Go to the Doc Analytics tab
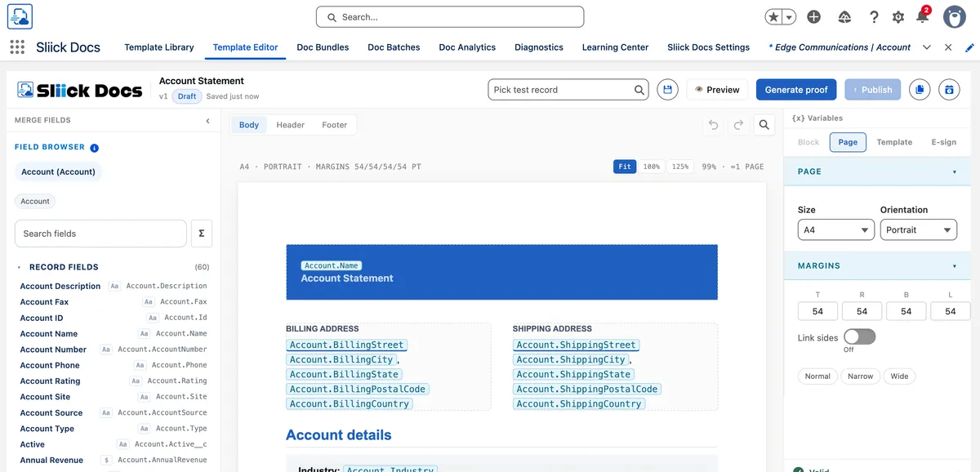980x472 pixels. [x=467, y=47]
